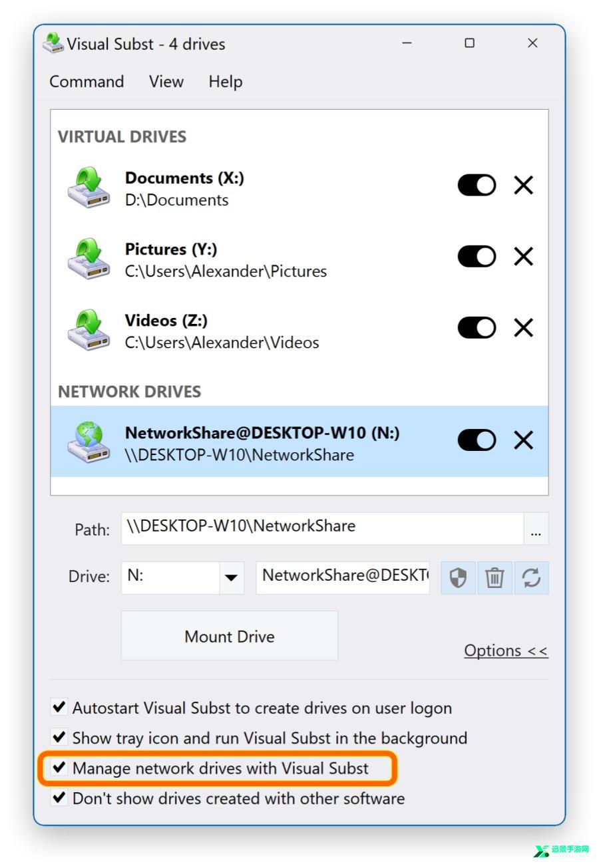This screenshot has height=868, width=599.
Task: Uncheck Autostart Visual Subst on user logon
Action: [59, 707]
